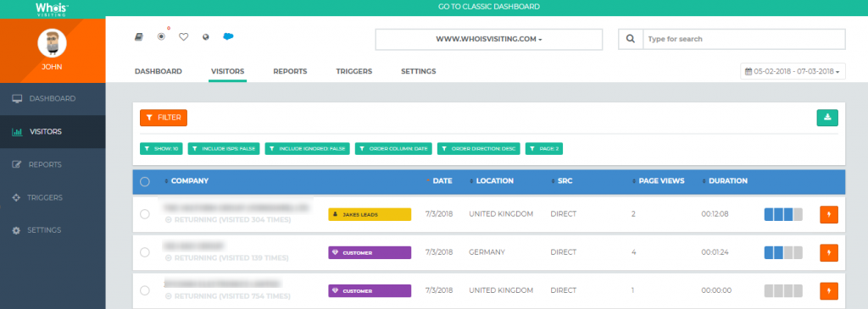The image size is (868, 309).
Task: Select row visited 754 times
Action: click(x=144, y=290)
